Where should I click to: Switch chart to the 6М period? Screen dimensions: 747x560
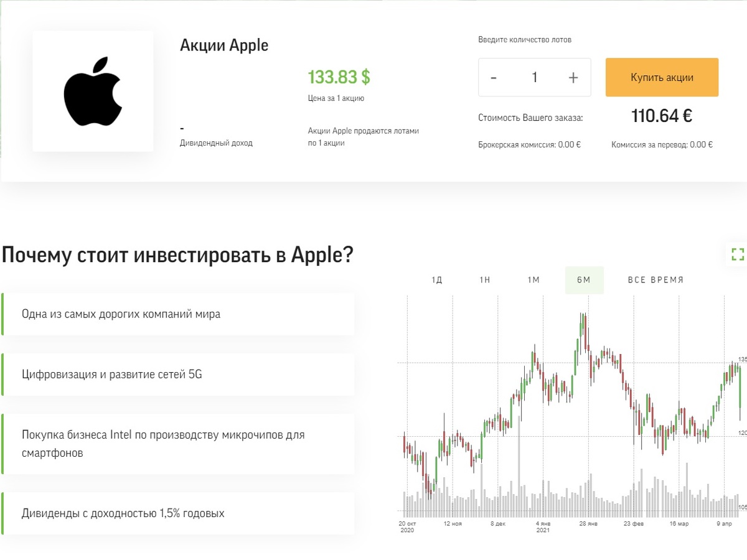pos(584,280)
